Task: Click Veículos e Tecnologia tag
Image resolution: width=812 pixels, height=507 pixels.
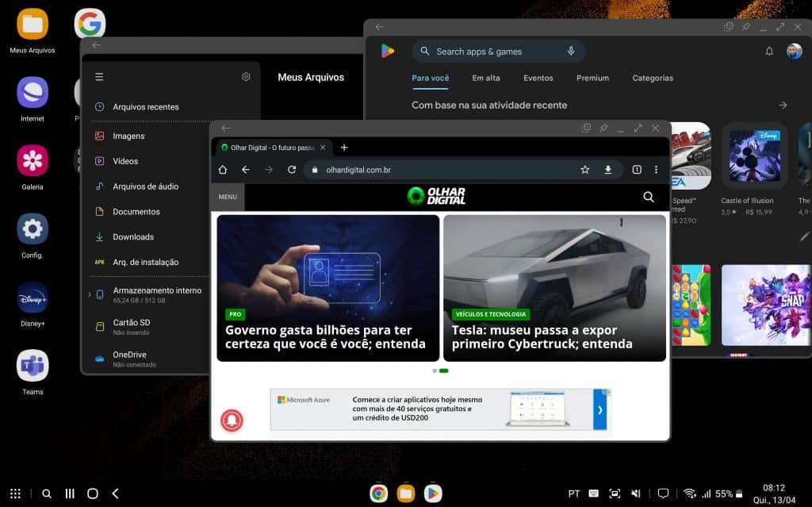Action: point(490,314)
